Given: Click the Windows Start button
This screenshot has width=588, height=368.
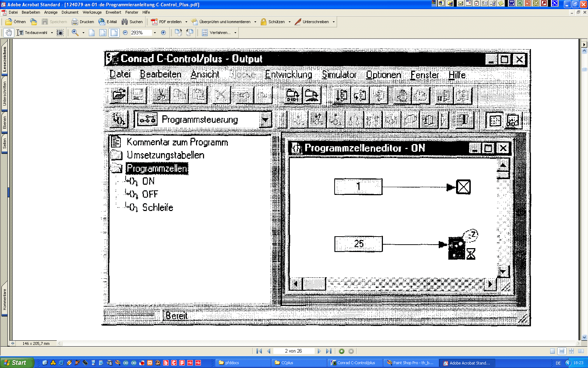Looking at the screenshot, I should click(17, 363).
